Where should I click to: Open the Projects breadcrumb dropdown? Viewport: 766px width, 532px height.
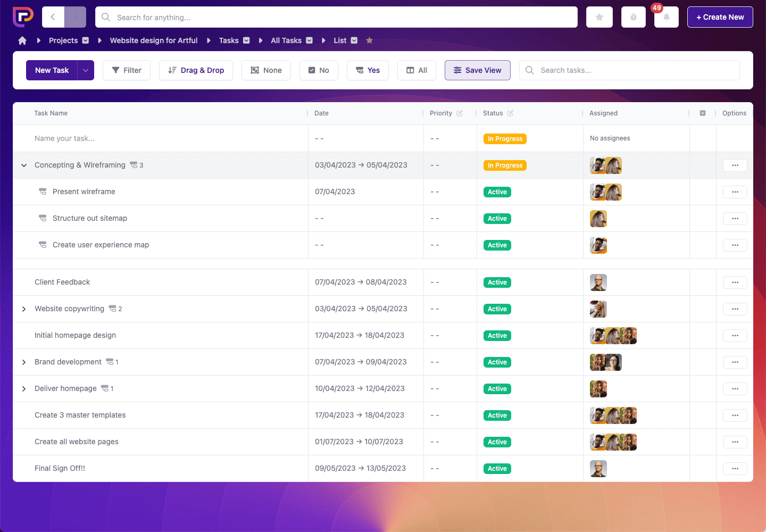[86, 40]
